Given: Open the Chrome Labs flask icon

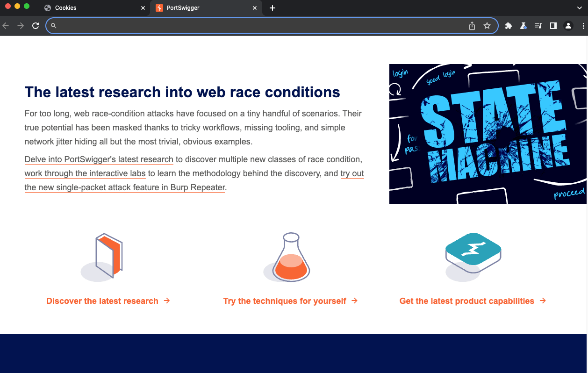Looking at the screenshot, I should point(523,26).
